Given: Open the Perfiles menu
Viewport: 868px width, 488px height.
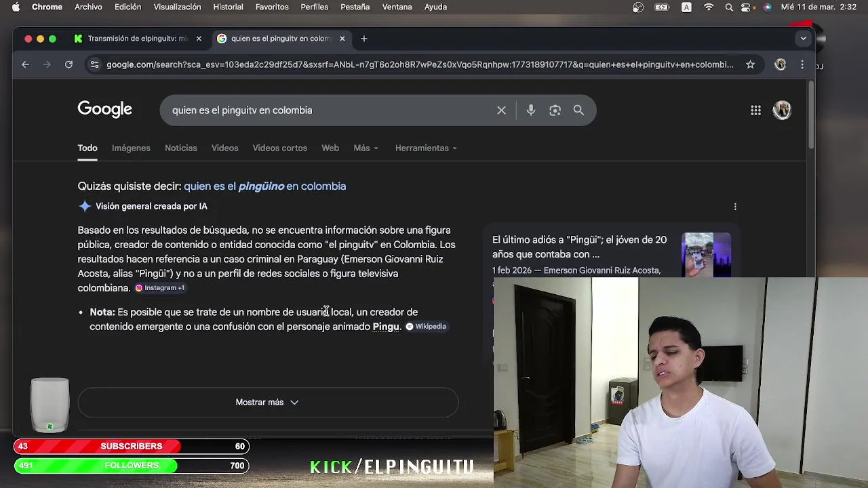Looking at the screenshot, I should coord(315,7).
